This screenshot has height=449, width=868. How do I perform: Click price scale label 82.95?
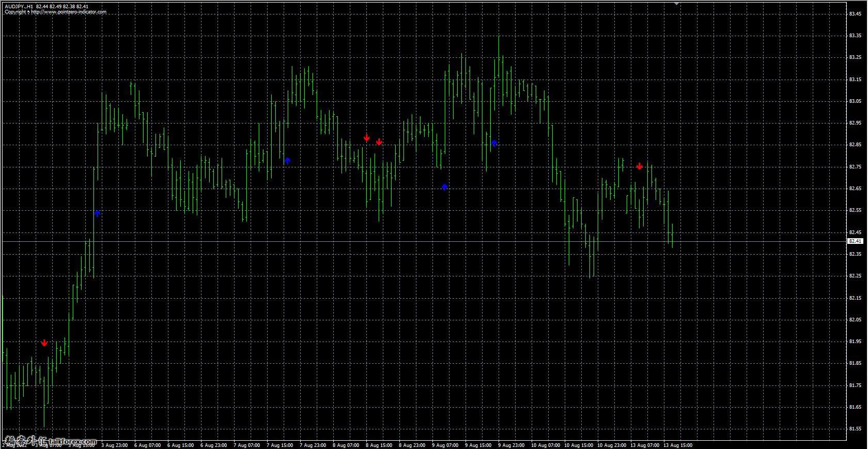855,123
